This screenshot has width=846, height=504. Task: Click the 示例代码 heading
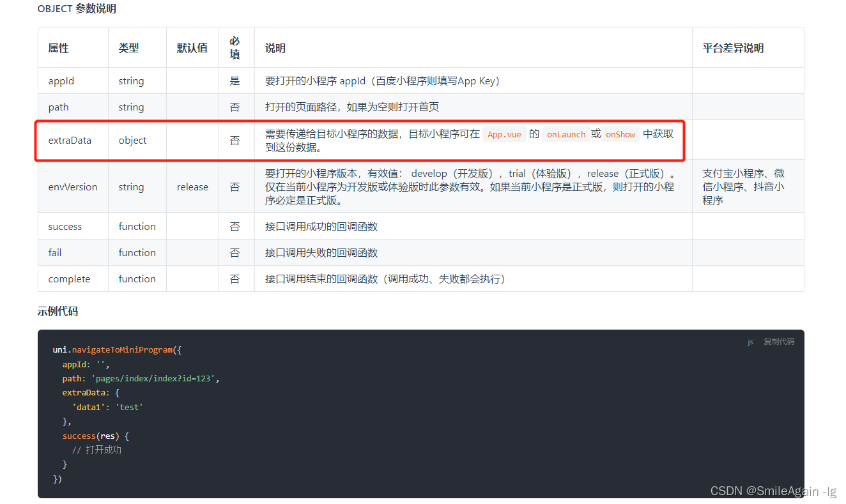pos(58,311)
